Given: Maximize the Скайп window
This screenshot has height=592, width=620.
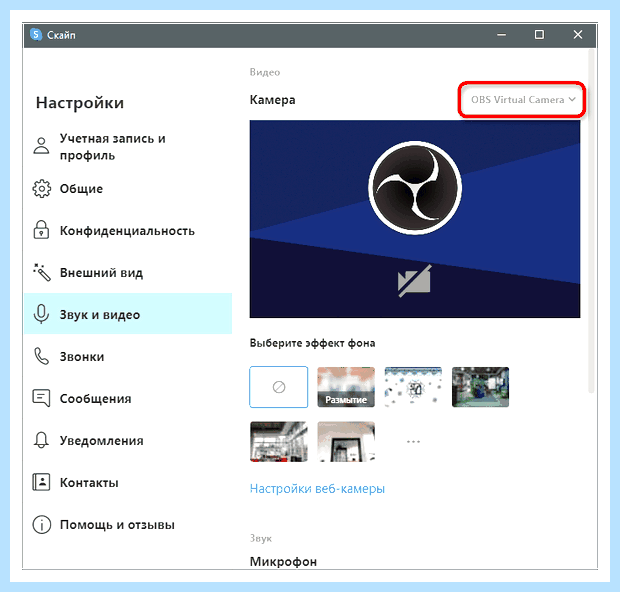Looking at the screenshot, I should click(539, 35).
